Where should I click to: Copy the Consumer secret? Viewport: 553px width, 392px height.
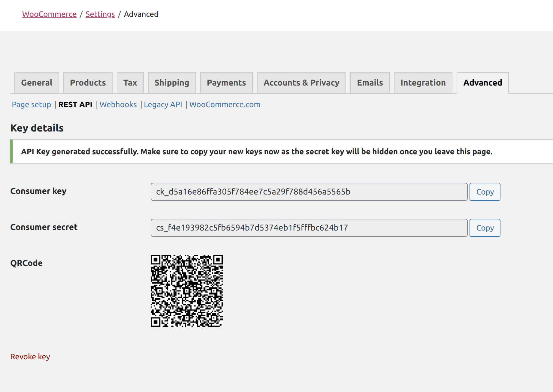(x=485, y=228)
